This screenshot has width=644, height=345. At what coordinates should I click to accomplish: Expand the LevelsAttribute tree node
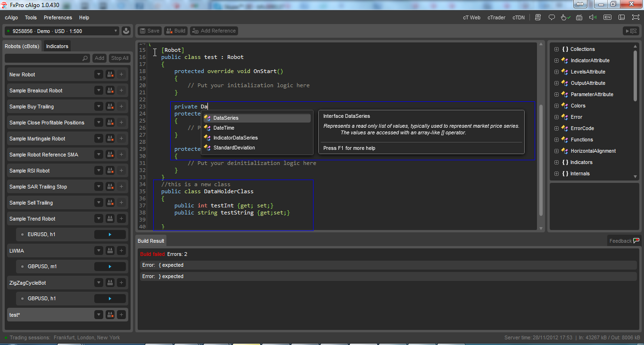pos(556,72)
